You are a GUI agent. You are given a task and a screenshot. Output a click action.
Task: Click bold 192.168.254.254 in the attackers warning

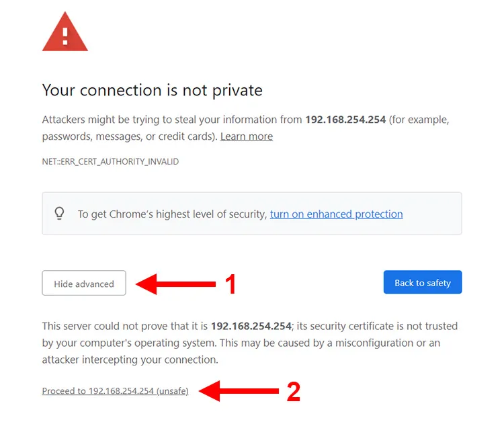pos(345,120)
